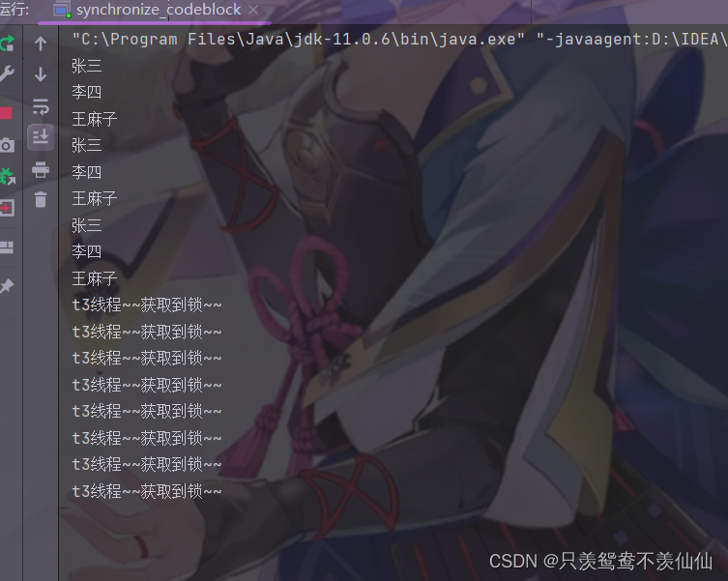The image size is (728, 581).
Task: Stop the running process
Action: pos(6,113)
